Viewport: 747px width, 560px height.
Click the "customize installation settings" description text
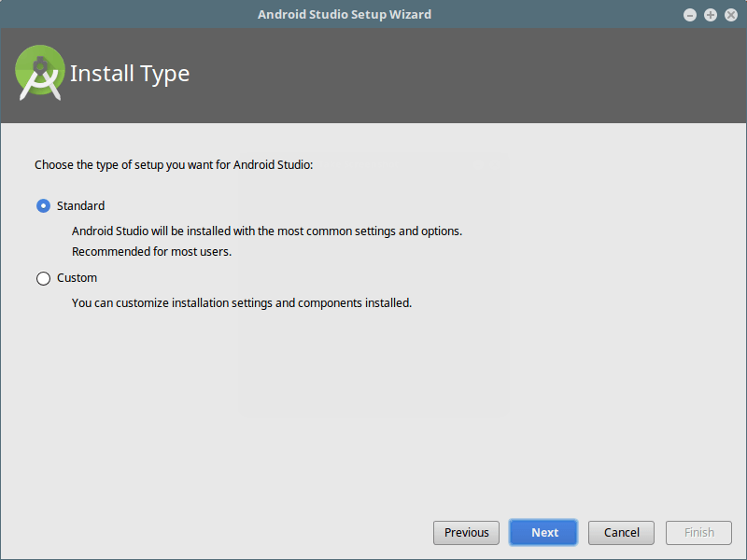click(x=241, y=303)
